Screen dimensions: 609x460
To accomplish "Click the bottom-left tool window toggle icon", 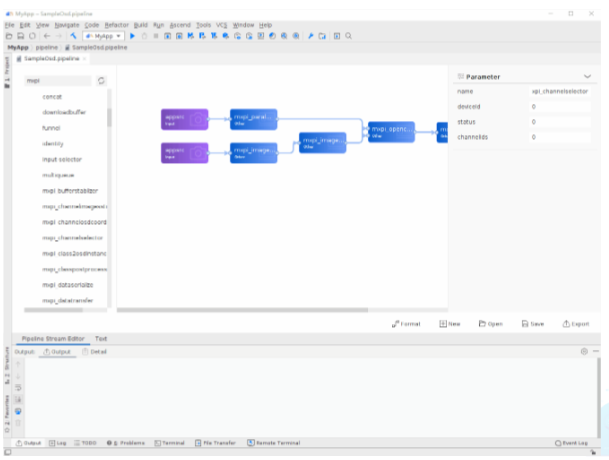I will coord(8,452).
